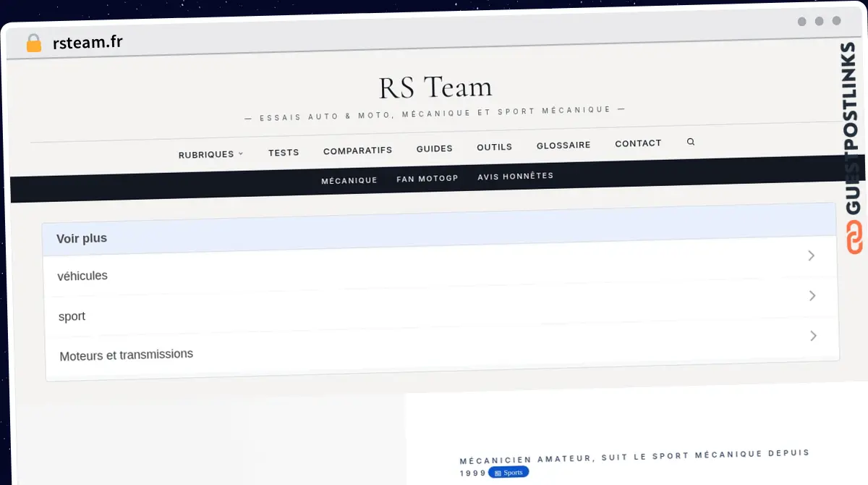This screenshot has width=868, height=485.
Task: Click the rsteam.fr address text
Action: tap(88, 42)
